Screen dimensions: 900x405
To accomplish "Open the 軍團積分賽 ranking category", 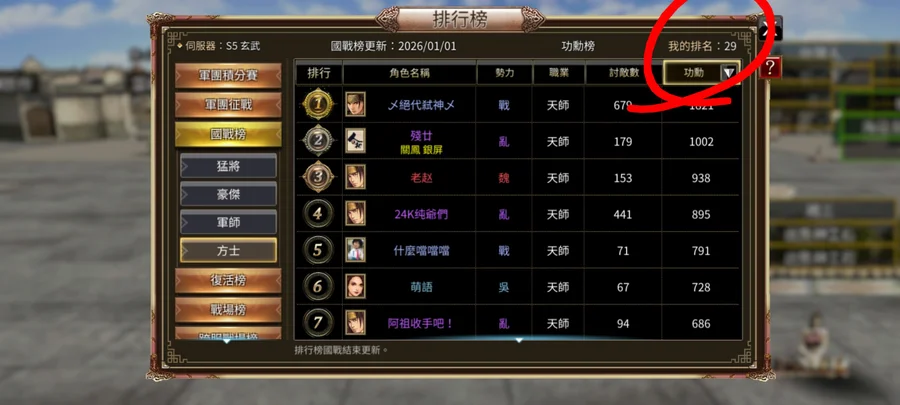I will pyautogui.click(x=228, y=76).
